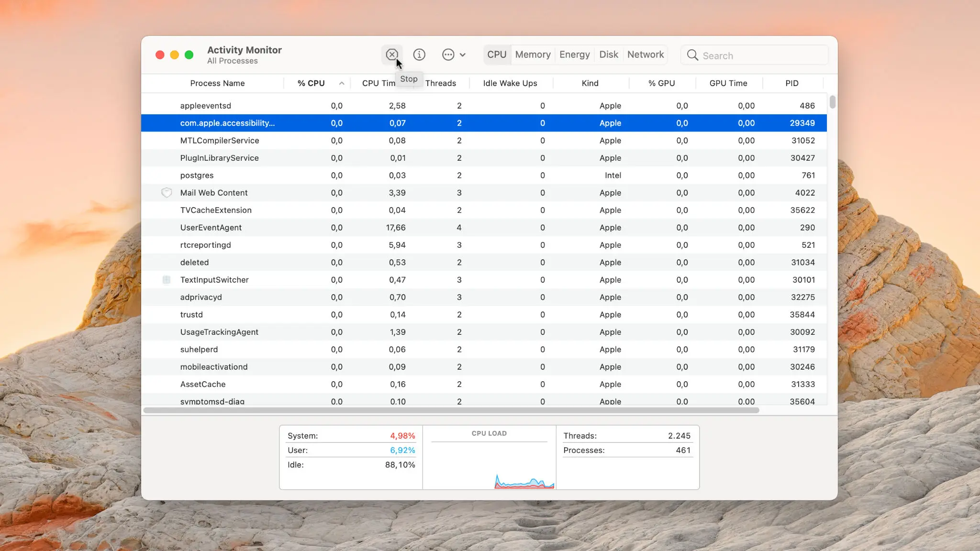Switch to the Disk tab
Screen dimensions: 980x551
(609, 55)
